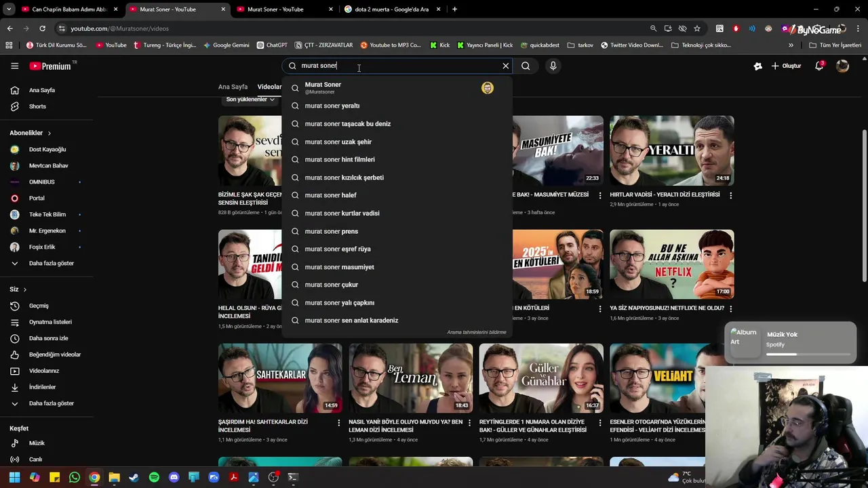Choose suggestion murat soner taşacak bu deniz
Screen dimensions: 868x488
(397, 124)
